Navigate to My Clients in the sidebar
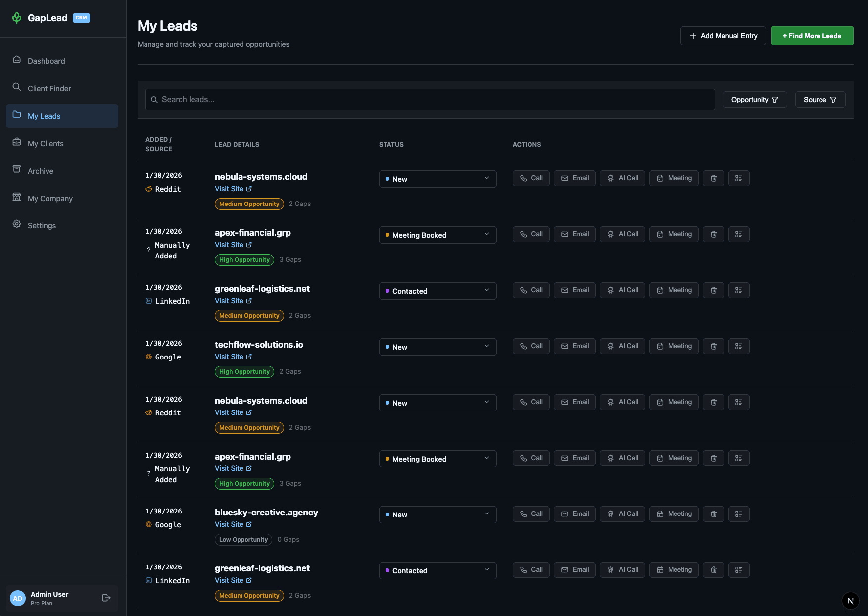868x616 pixels. pyautogui.click(x=45, y=143)
